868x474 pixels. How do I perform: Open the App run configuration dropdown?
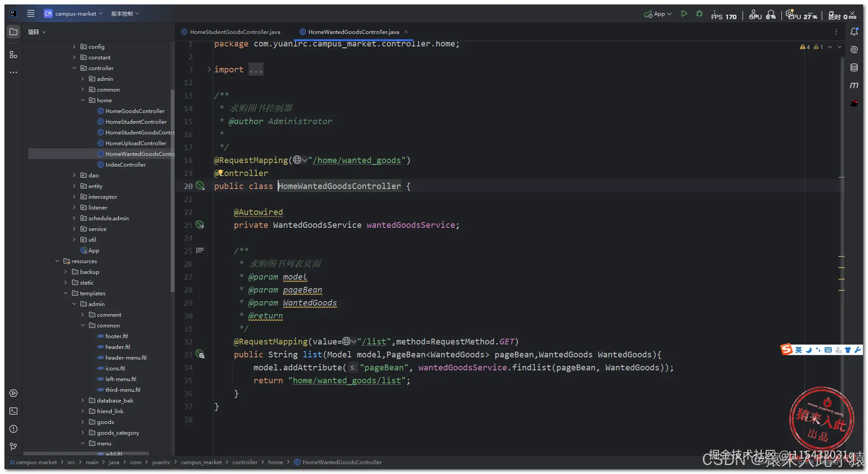[658, 14]
